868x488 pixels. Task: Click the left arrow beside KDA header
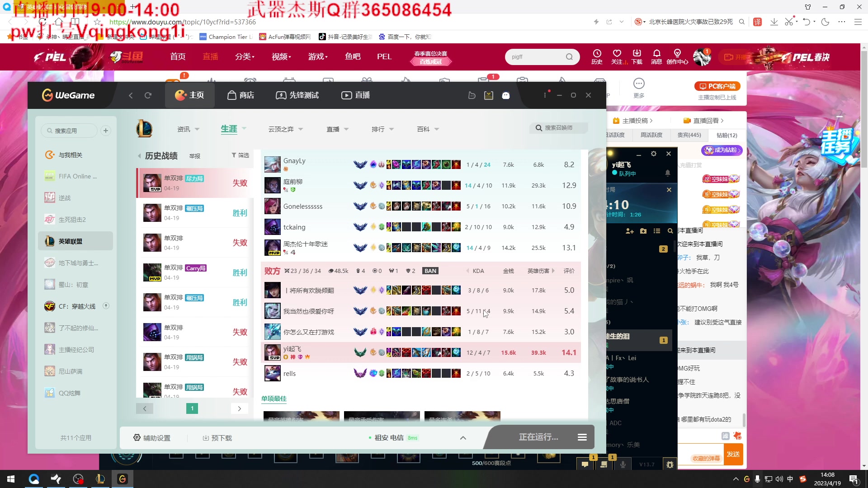pos(467,271)
